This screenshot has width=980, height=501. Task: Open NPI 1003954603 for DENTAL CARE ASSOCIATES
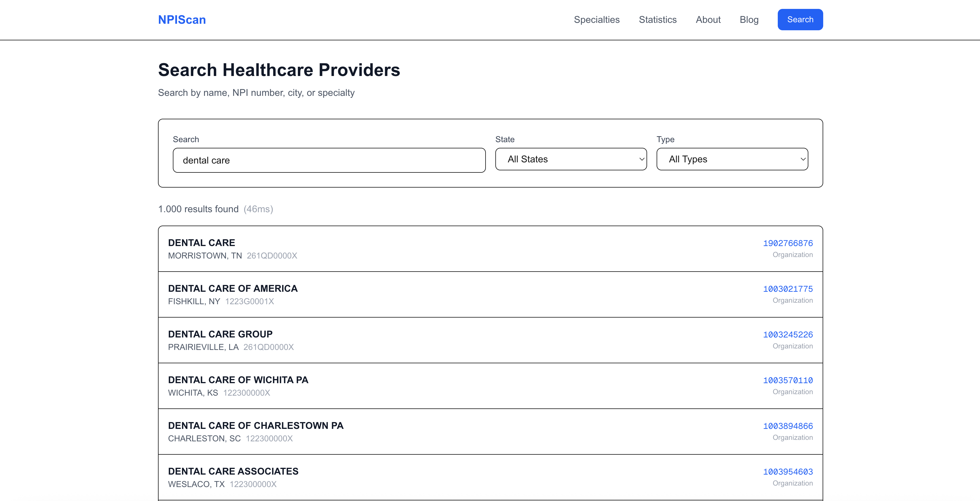click(x=788, y=472)
